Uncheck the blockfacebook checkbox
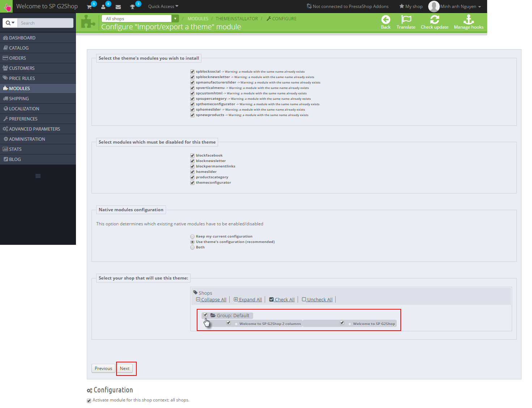The height and width of the screenshot is (408, 532). [x=192, y=156]
